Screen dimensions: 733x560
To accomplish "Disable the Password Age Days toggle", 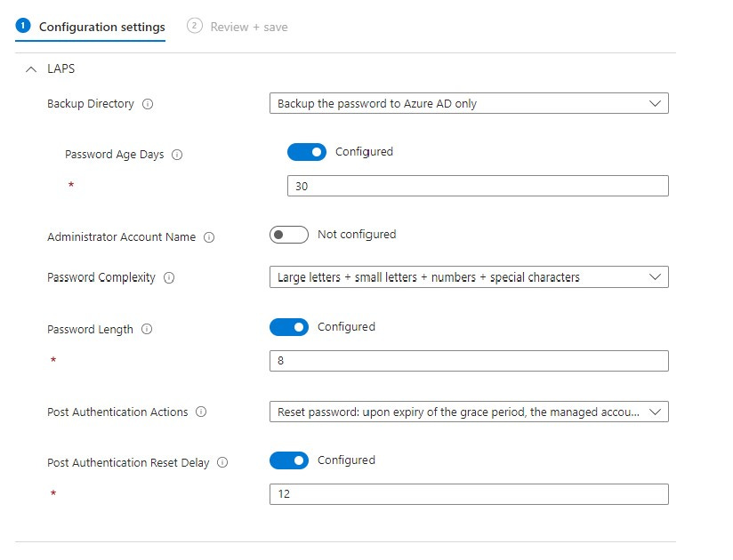I will coord(307,152).
